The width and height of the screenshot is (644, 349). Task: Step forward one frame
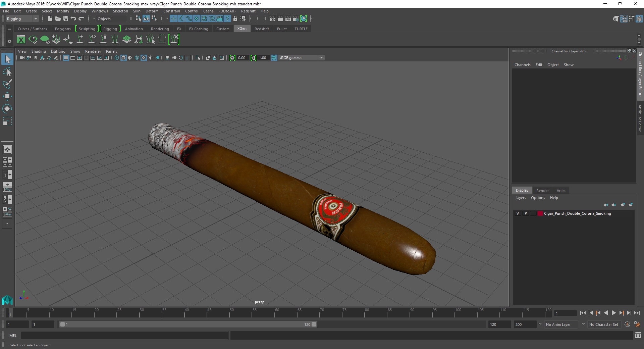tap(629, 313)
